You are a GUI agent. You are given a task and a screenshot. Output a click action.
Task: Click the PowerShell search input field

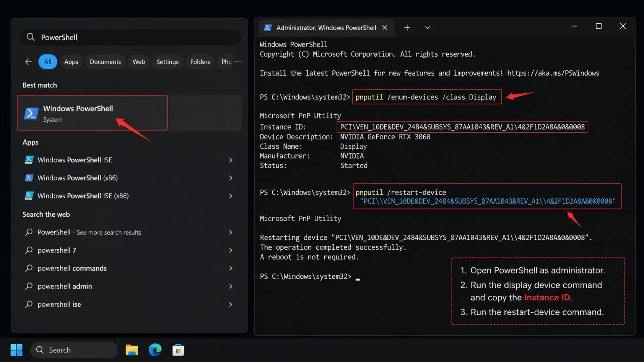point(130,37)
